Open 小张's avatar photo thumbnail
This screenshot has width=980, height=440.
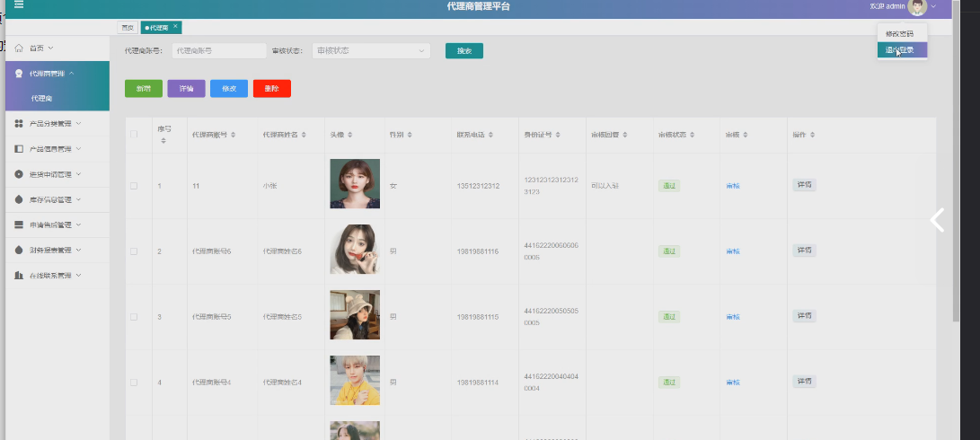[355, 184]
